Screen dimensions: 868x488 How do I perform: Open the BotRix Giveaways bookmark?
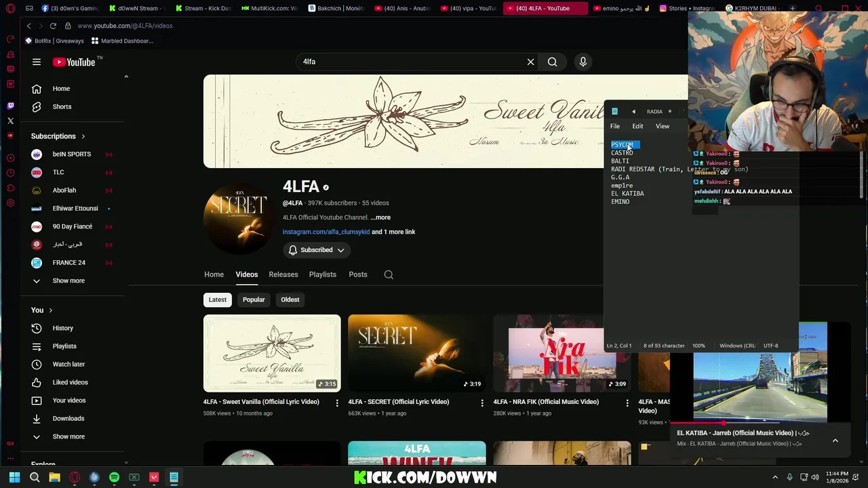coord(54,41)
